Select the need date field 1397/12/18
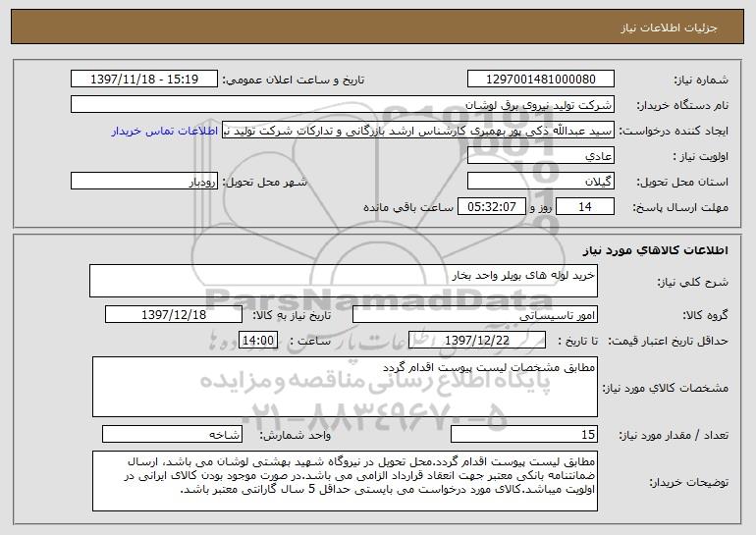Viewport: 756px width, 535px height. [174, 315]
